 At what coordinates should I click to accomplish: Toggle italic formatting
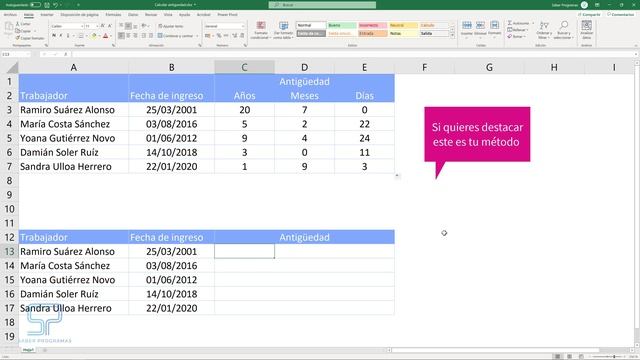(61, 36)
